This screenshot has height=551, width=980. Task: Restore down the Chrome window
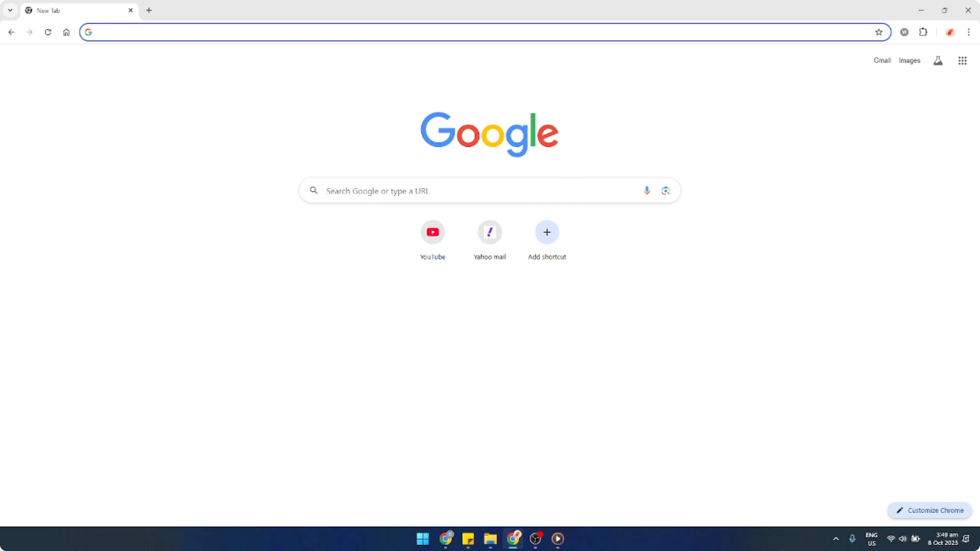tap(945, 10)
